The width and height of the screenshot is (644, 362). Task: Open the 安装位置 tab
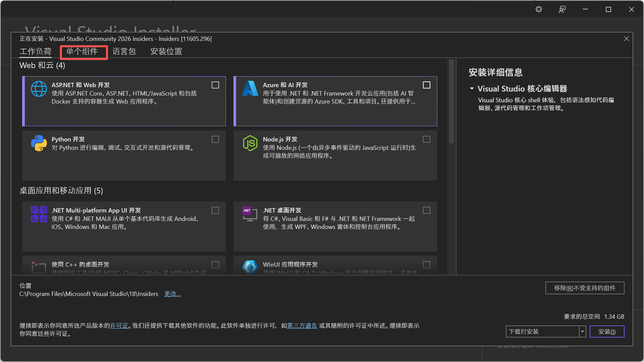pos(166,52)
